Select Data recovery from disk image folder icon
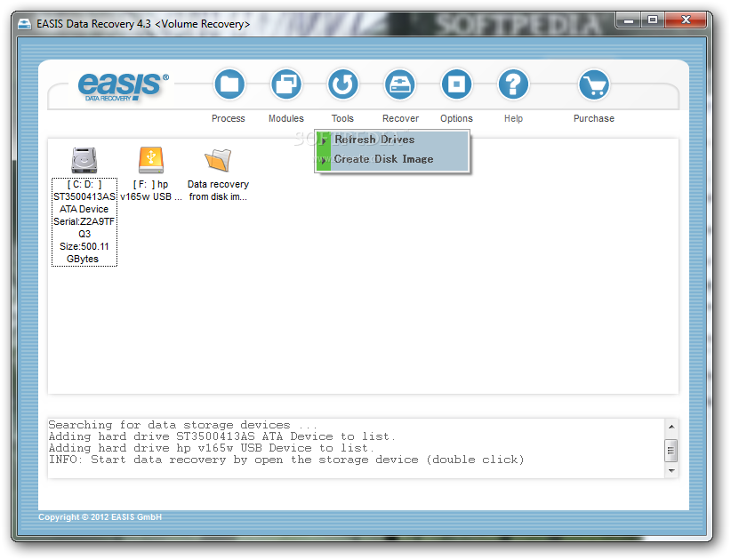 pyautogui.click(x=218, y=160)
